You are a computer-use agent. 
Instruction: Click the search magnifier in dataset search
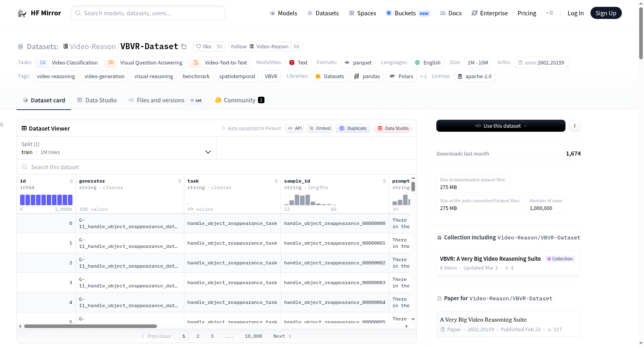point(25,167)
